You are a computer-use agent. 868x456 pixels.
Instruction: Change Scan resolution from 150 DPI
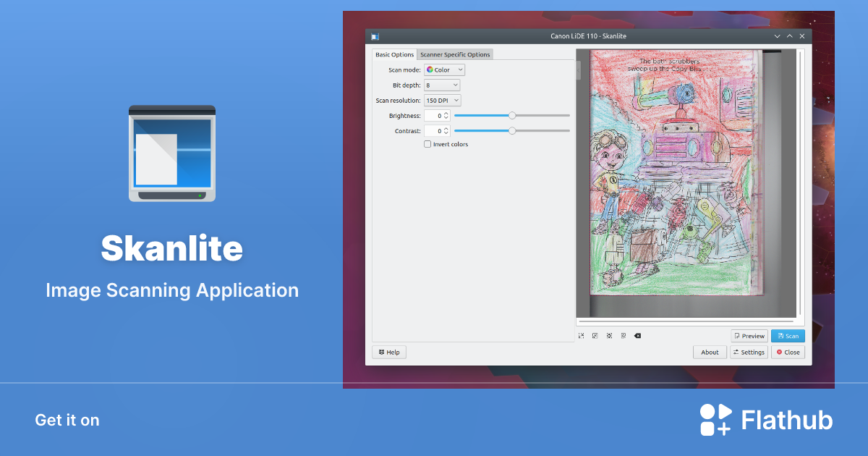click(442, 100)
